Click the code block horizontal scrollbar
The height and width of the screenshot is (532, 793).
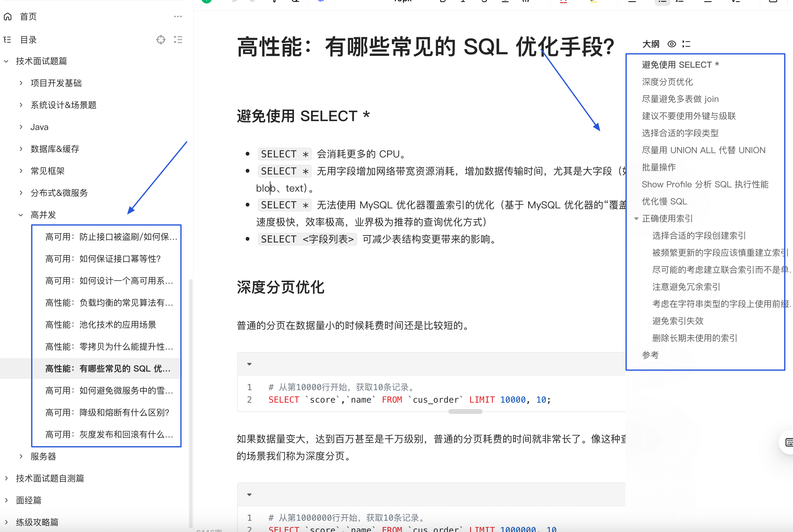(465, 412)
